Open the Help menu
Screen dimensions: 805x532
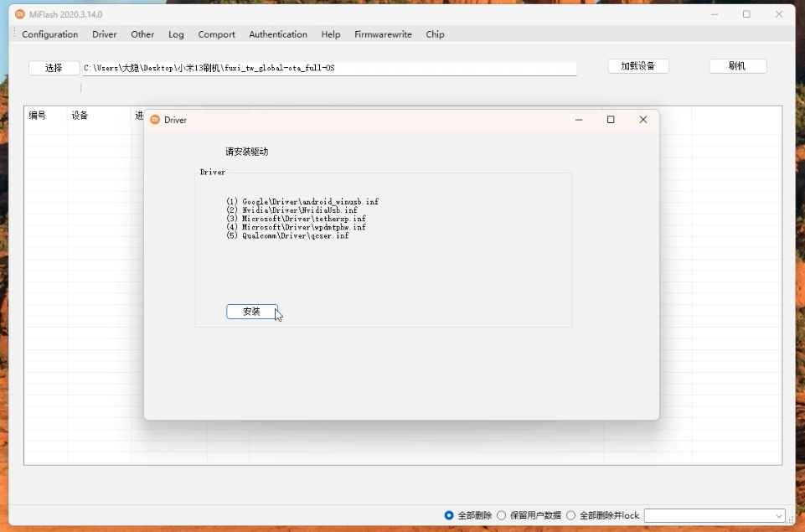click(331, 34)
